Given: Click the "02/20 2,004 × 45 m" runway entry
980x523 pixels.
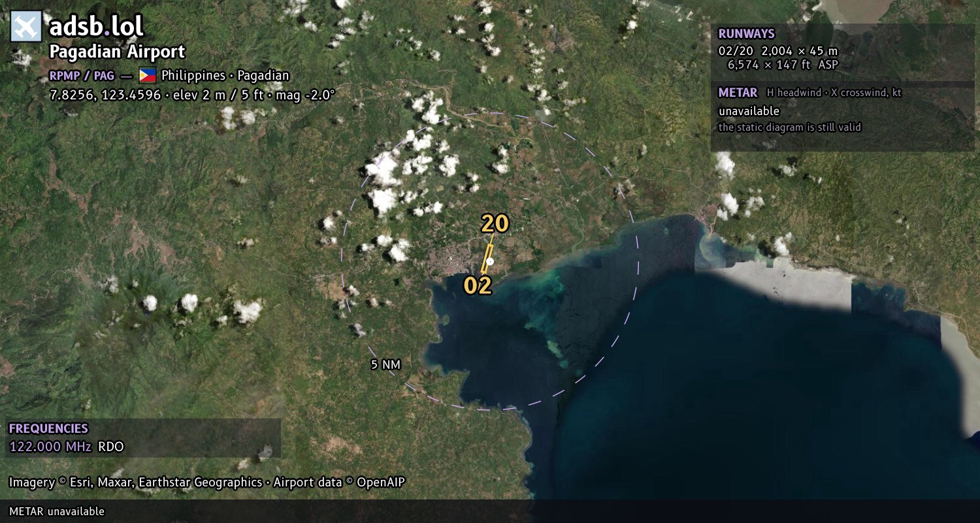Looking at the screenshot, I should [777, 50].
